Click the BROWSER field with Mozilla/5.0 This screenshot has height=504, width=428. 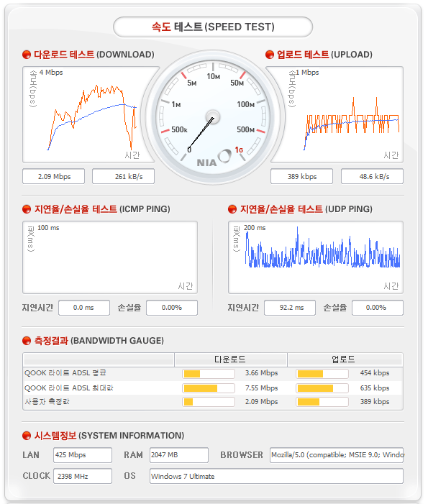(337, 455)
